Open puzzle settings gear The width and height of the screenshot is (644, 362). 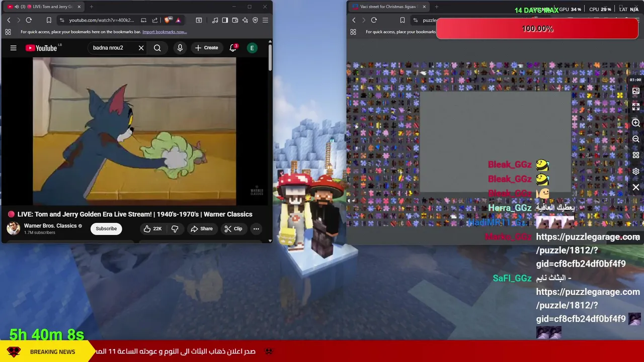pos(636,171)
